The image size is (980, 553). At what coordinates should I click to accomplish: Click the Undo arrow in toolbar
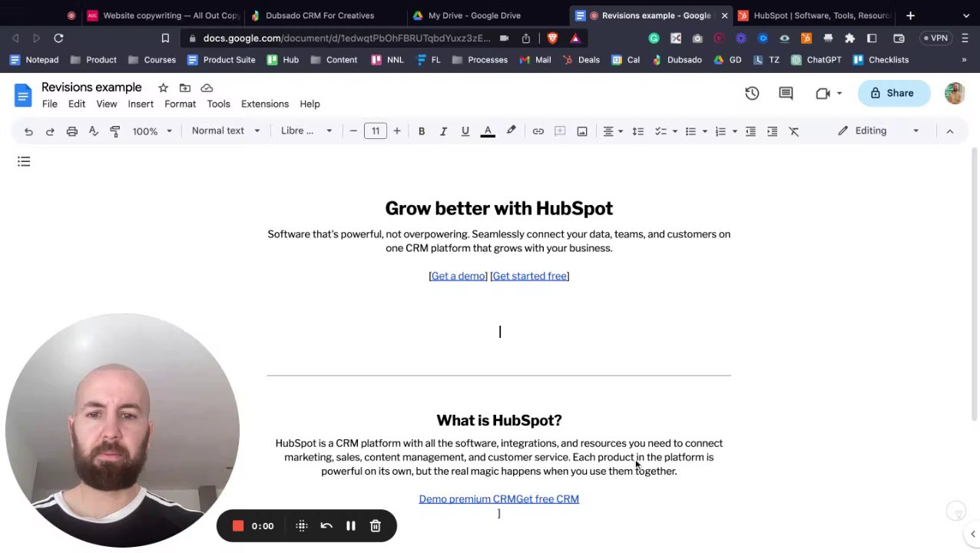28,131
